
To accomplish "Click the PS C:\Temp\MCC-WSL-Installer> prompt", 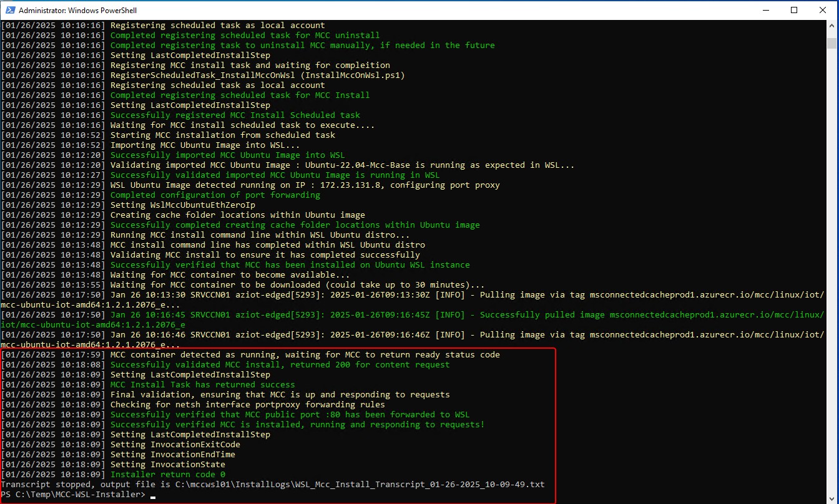I will click(73, 495).
